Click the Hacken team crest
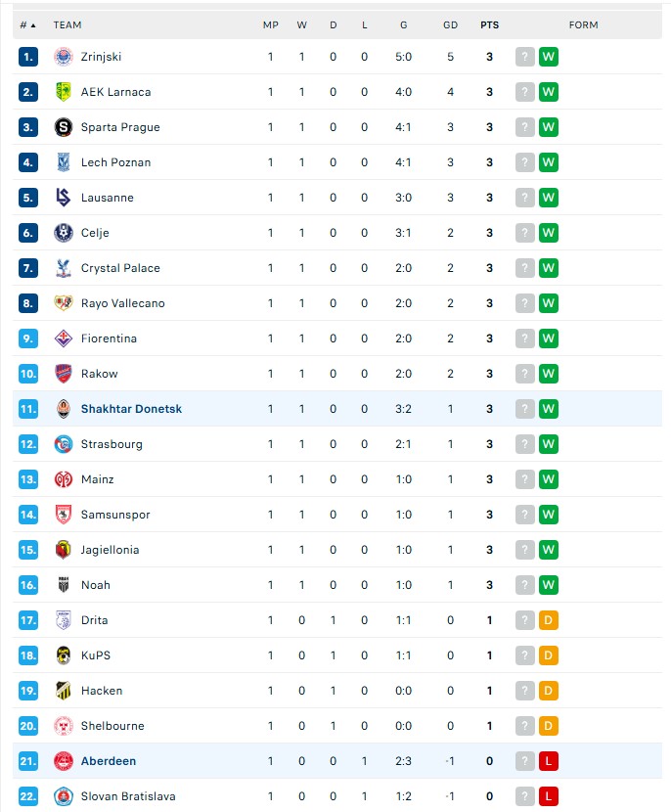Viewport: 671px width, 812px height. point(63,691)
